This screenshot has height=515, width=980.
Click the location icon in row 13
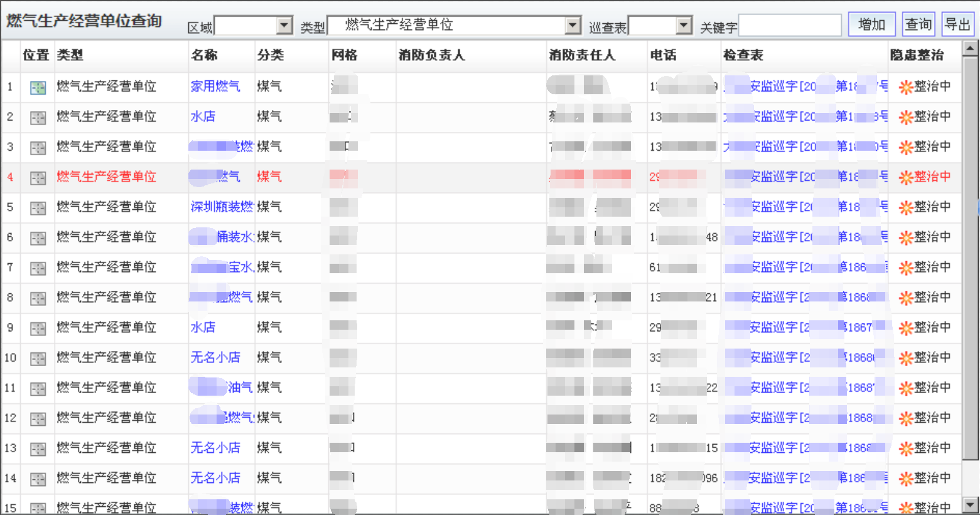[x=38, y=449]
